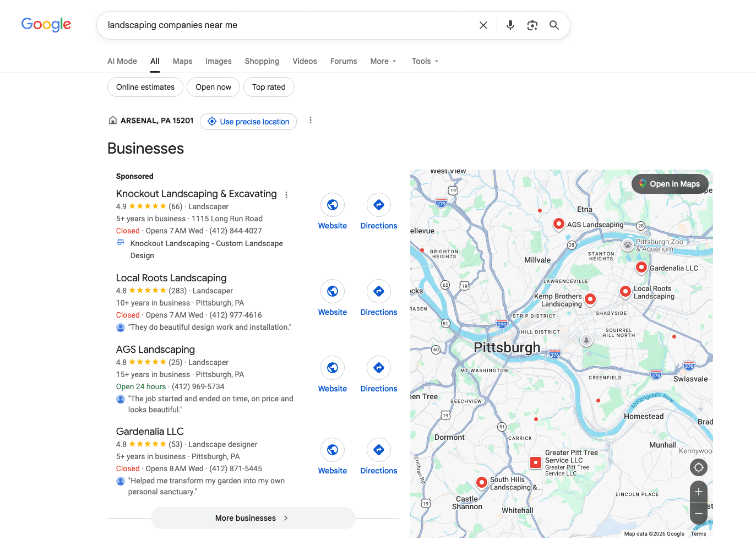Click Open in Maps button
This screenshot has width=756, height=556.
tap(670, 184)
